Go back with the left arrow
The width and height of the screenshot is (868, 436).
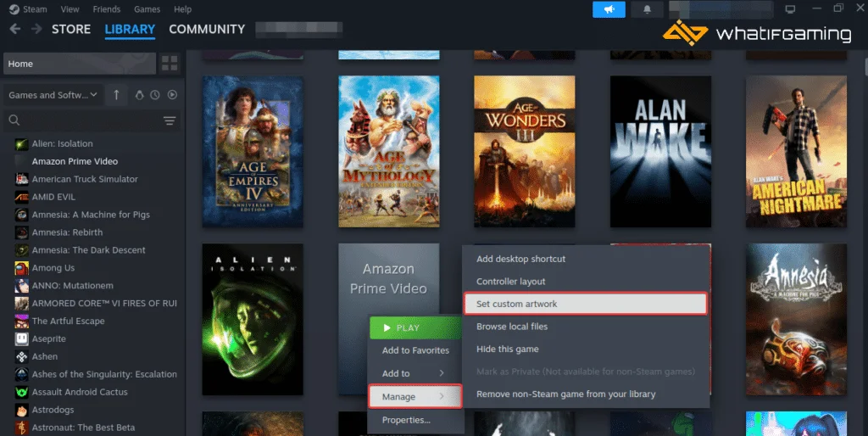(14, 29)
